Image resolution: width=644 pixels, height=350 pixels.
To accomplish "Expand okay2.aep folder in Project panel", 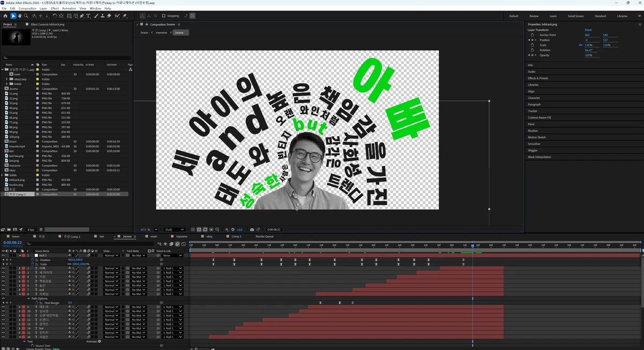I will tap(6, 79).
